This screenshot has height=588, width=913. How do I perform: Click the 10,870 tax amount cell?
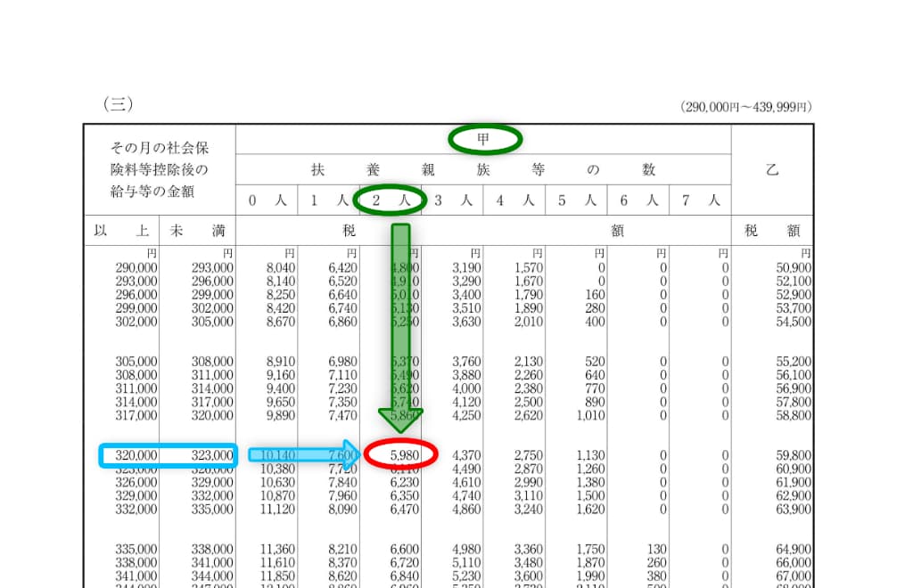tap(278, 495)
